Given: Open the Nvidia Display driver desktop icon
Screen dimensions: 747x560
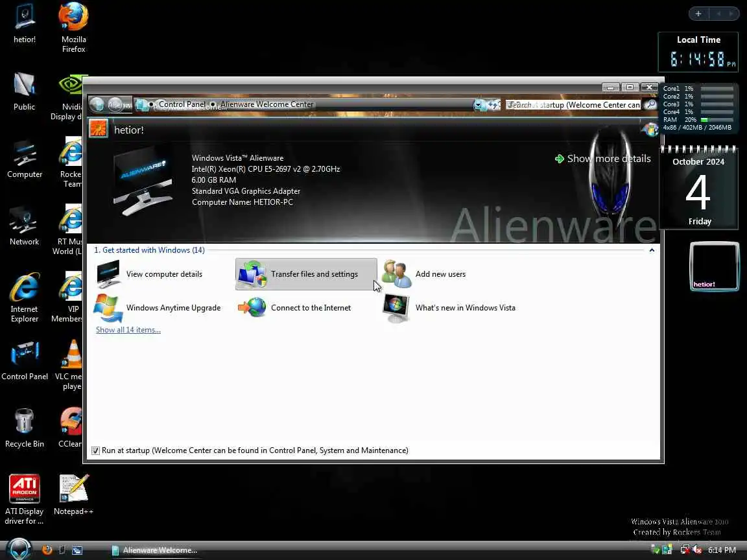Looking at the screenshot, I should click(67, 98).
